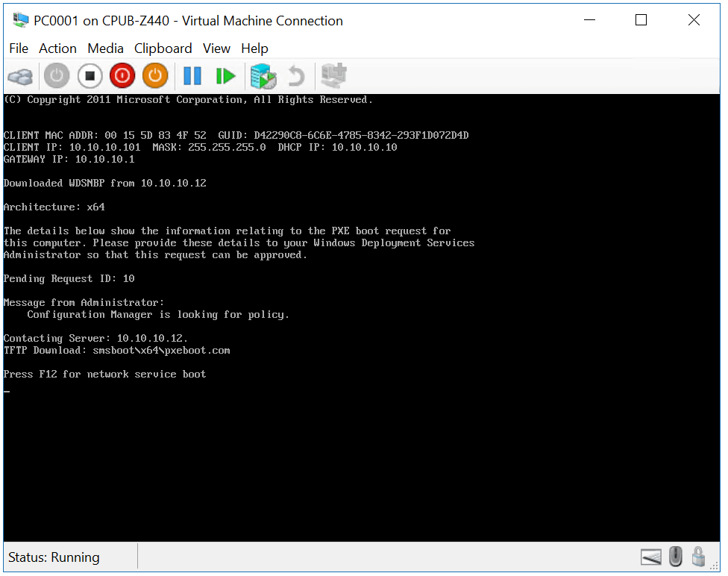Open the Action menu
This screenshot has width=728, height=576.
tap(57, 48)
